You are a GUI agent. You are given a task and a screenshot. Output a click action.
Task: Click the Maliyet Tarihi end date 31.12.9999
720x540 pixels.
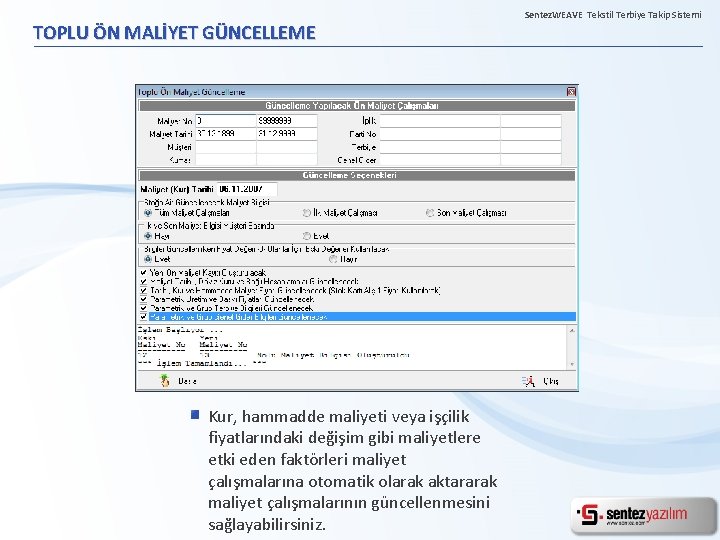click(287, 134)
